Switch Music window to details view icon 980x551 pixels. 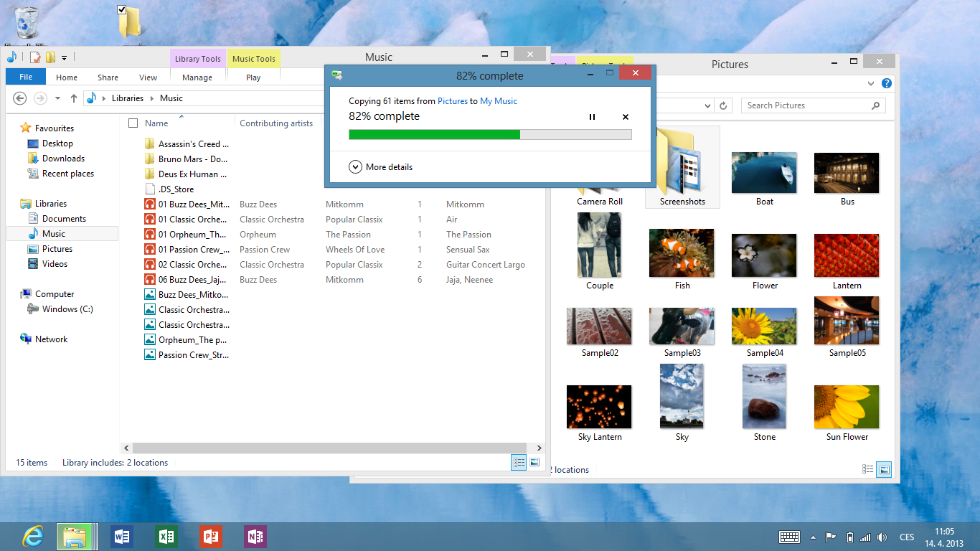[518, 463]
